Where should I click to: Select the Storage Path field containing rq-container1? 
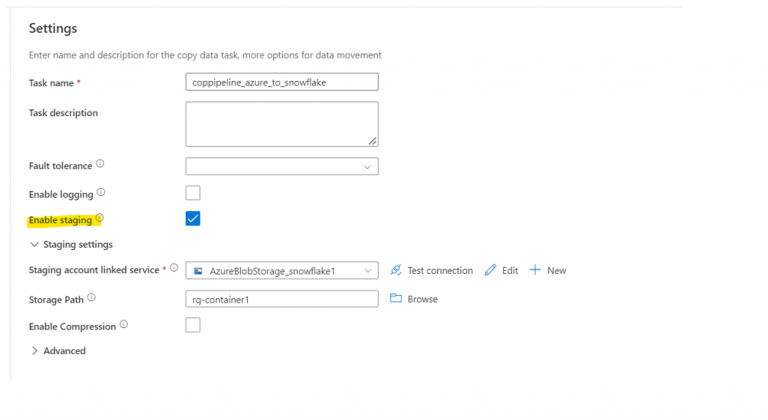click(281, 298)
